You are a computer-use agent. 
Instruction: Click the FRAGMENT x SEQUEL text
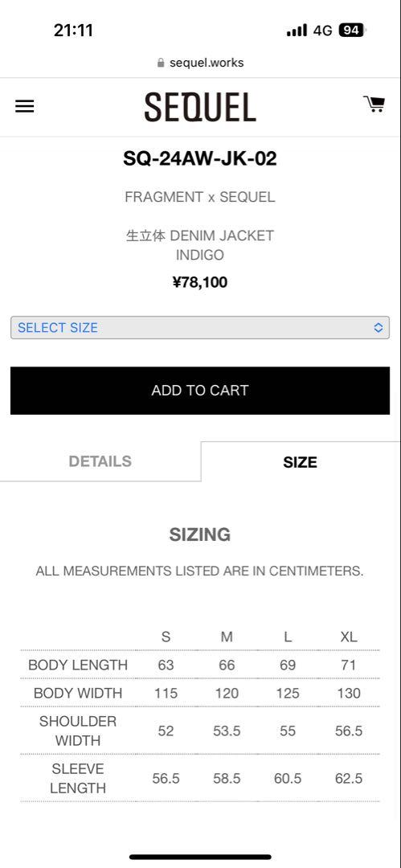tap(200, 197)
